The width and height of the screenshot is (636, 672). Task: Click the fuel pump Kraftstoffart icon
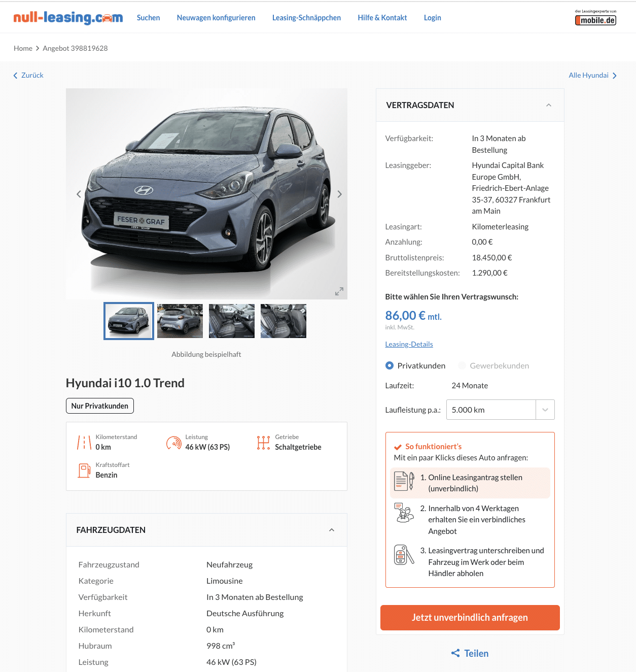84,471
